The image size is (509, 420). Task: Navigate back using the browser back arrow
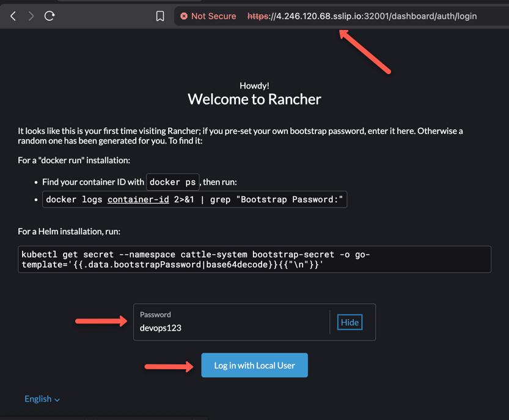[x=12, y=16]
